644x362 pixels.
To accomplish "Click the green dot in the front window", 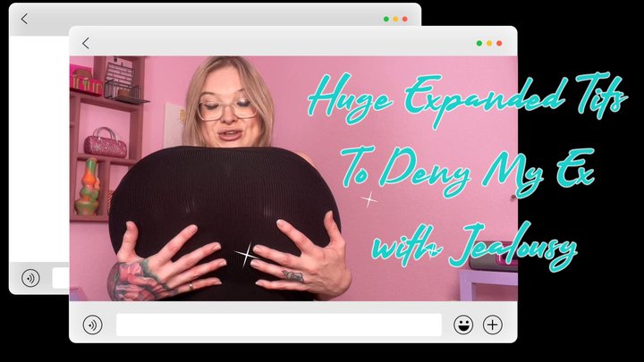I will (x=479, y=43).
